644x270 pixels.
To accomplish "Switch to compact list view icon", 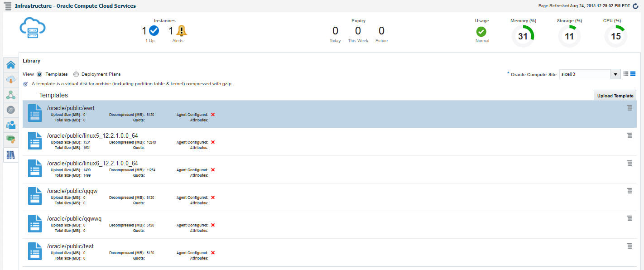I will pos(626,74).
